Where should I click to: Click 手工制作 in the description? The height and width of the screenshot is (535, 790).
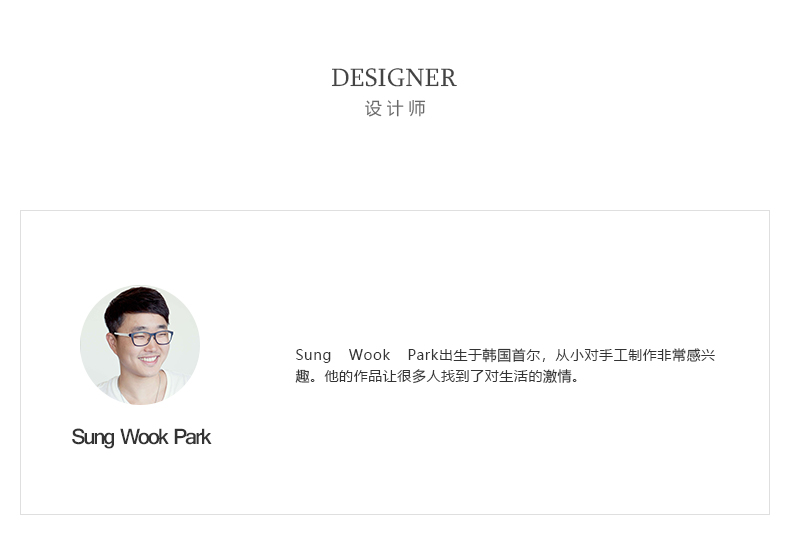(x=628, y=355)
